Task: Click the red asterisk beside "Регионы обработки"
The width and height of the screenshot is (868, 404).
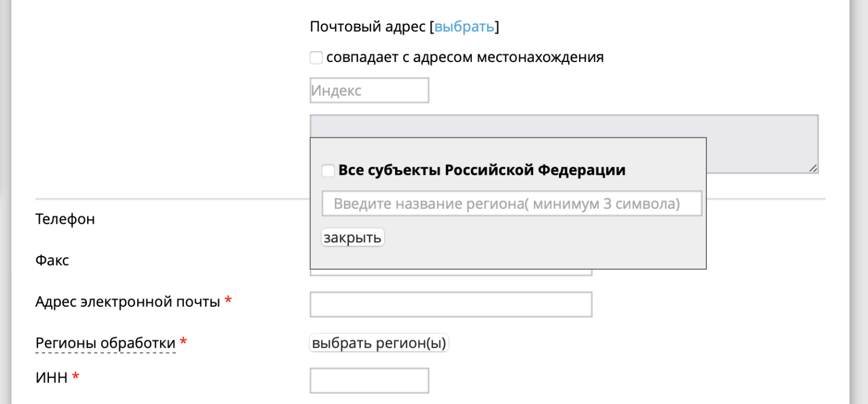Action: (x=183, y=342)
